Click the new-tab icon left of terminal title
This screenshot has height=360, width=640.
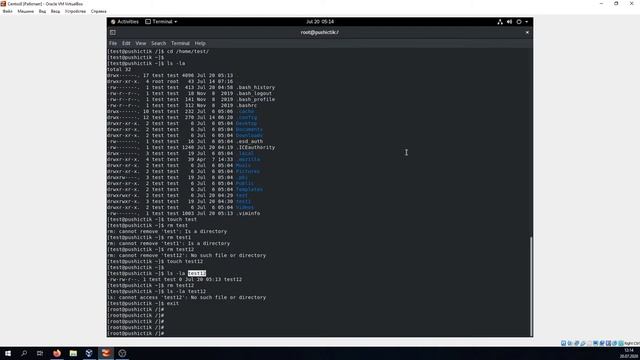[x=113, y=32]
